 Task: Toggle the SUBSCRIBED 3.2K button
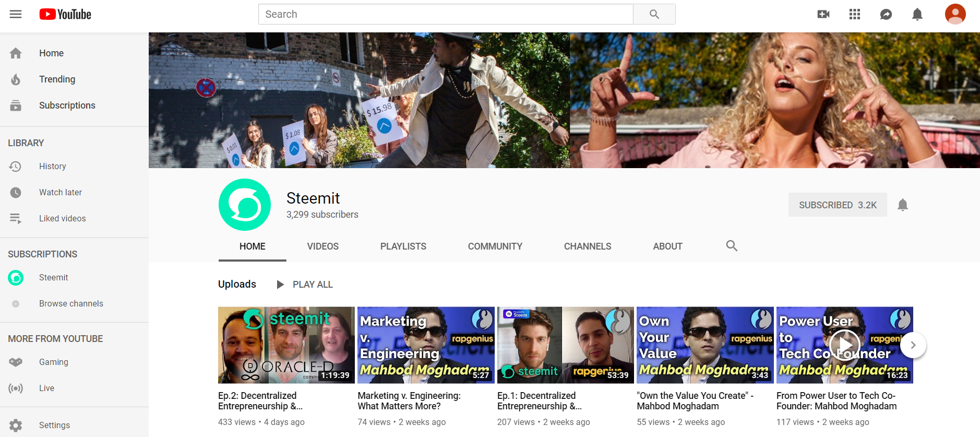coord(838,205)
